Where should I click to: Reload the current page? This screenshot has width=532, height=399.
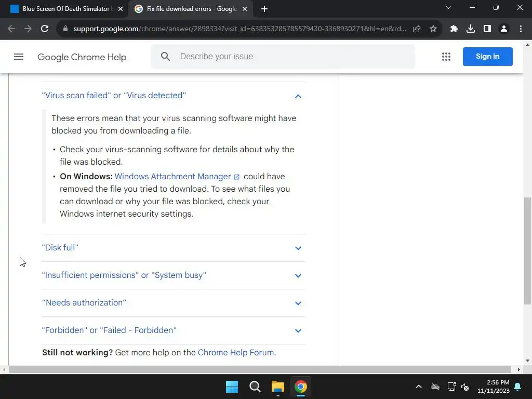[45, 29]
